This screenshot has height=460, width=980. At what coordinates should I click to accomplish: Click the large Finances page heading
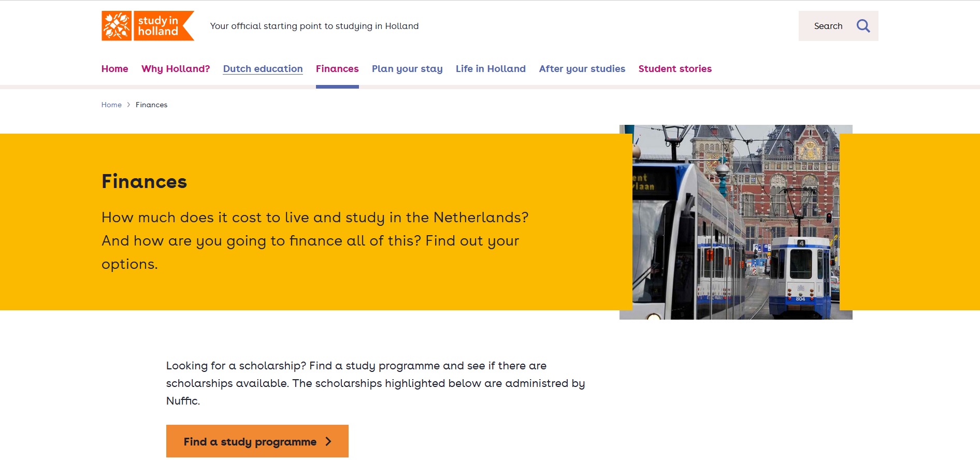tap(144, 182)
